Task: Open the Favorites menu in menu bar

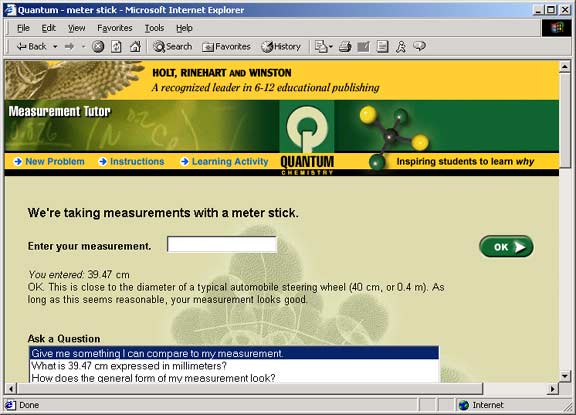Action: pyautogui.click(x=115, y=28)
